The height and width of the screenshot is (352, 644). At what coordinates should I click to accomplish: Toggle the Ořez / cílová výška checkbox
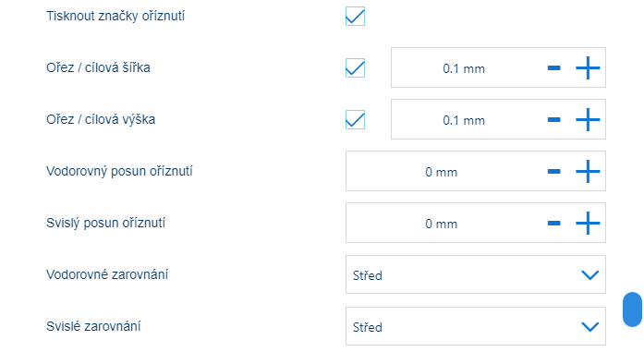coord(356,119)
